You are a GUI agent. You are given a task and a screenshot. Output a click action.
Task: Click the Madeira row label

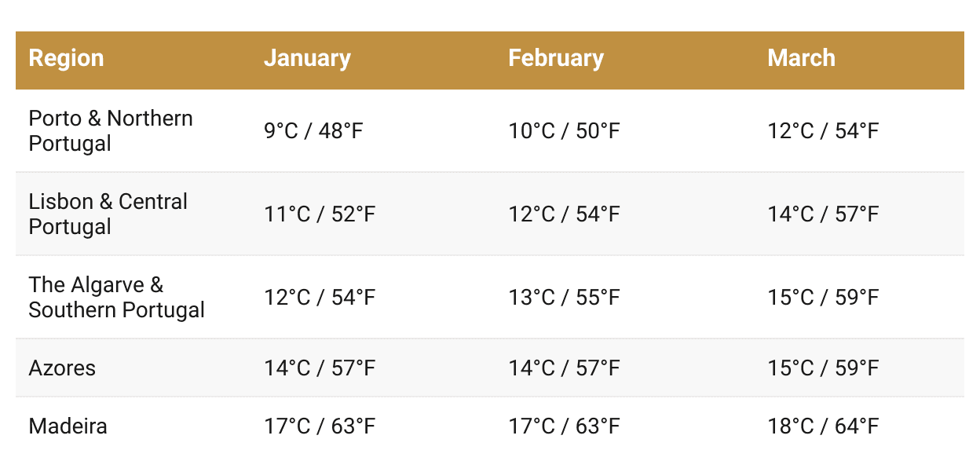pyautogui.click(x=68, y=426)
